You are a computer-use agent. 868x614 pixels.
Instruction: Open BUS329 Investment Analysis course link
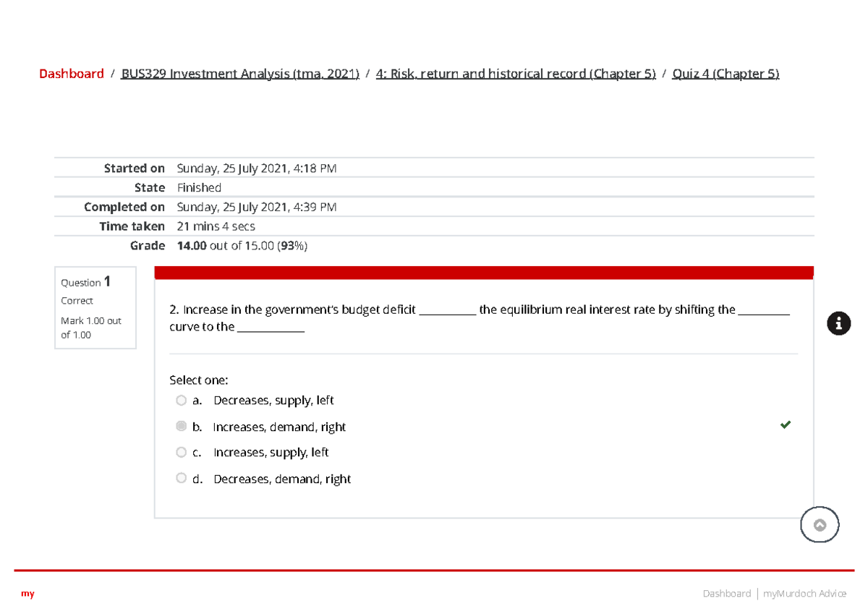click(240, 74)
